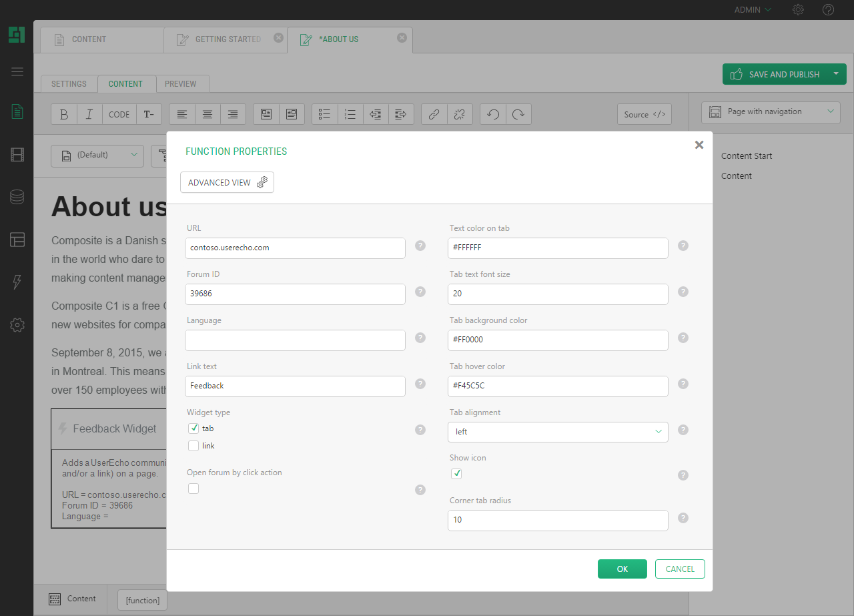Screen dimensions: 854x616
Task: Click the Undo arrow icon
Action: pos(493,114)
